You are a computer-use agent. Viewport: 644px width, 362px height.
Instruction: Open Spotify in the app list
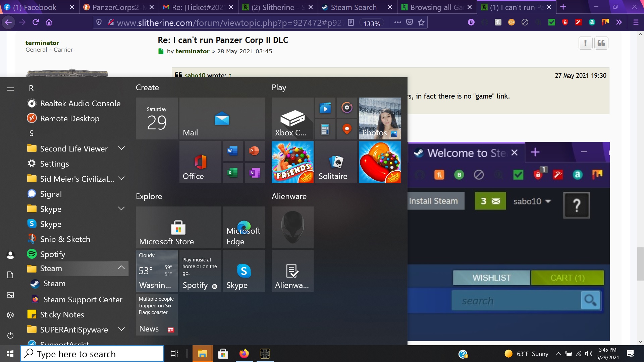pos(53,254)
